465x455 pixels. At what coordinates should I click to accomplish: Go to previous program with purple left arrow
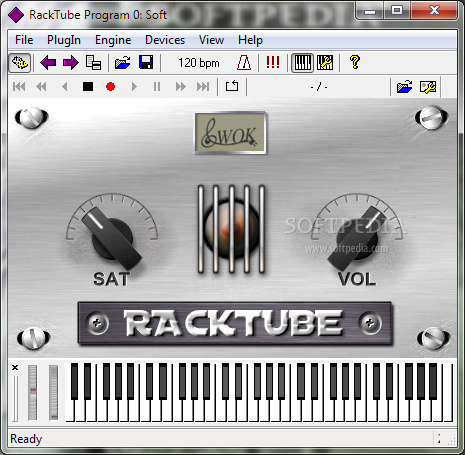coord(48,63)
